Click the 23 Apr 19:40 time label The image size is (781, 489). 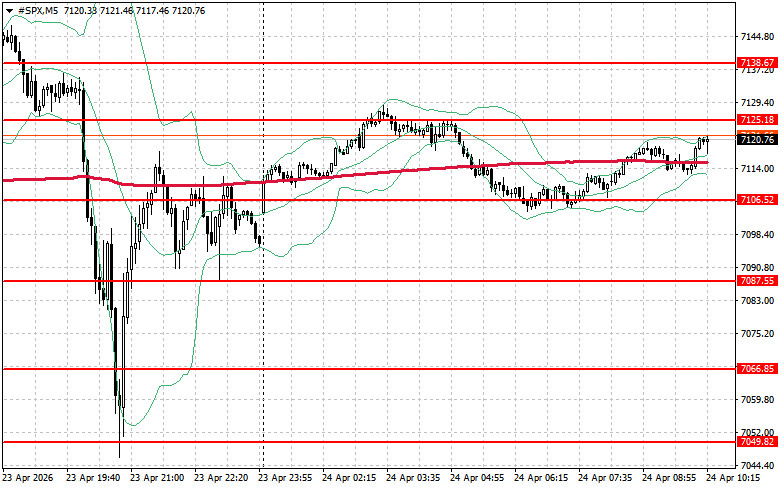pyautogui.click(x=94, y=478)
